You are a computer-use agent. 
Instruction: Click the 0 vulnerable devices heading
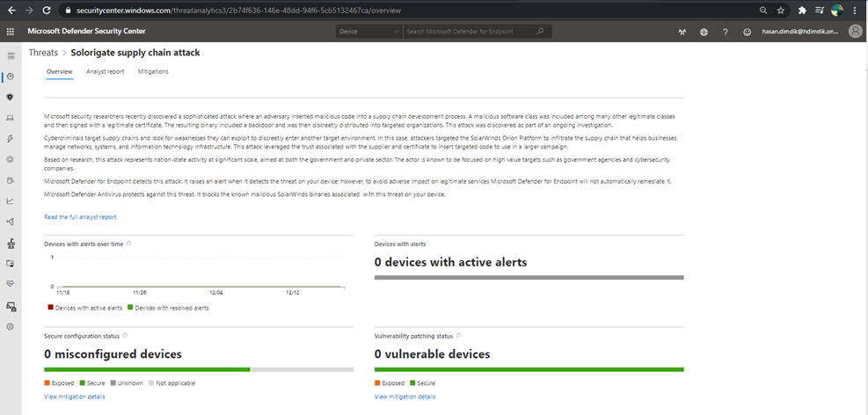pos(433,354)
